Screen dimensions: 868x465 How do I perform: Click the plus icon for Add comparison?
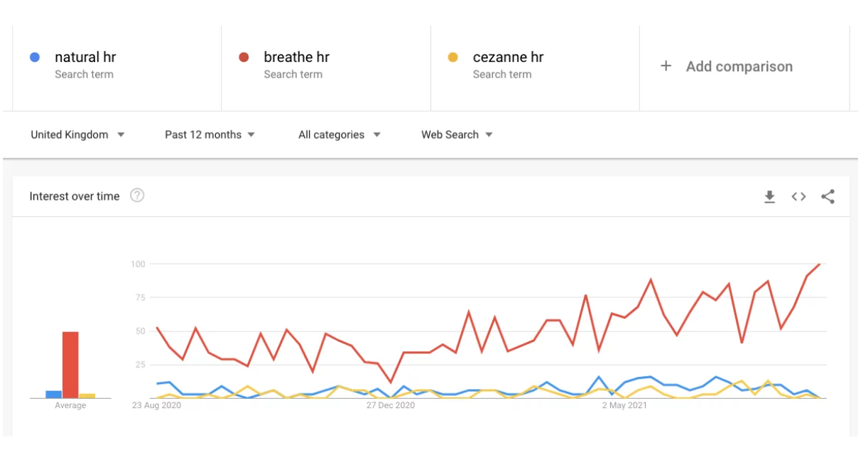[666, 66]
